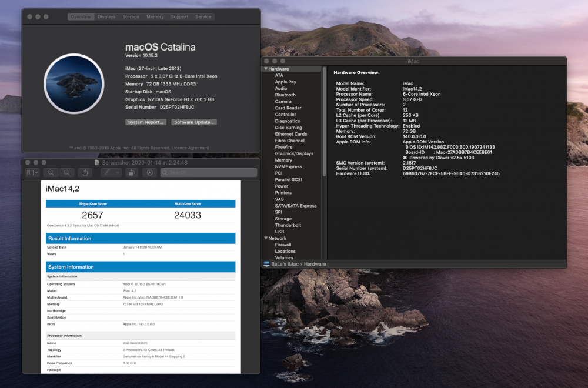Open the Service tab
Image resolution: width=588 pixels, height=388 pixels.
point(203,17)
